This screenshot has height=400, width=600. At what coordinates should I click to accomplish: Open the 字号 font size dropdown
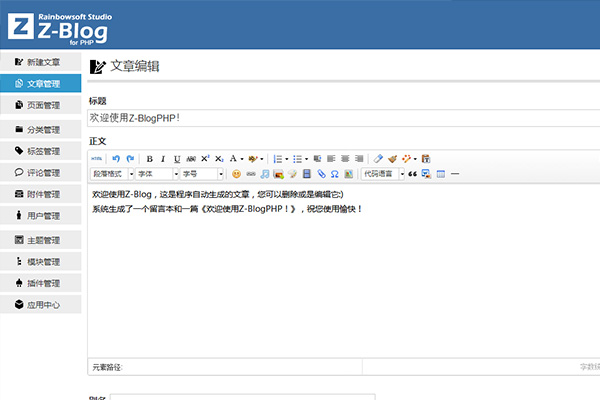pyautogui.click(x=202, y=173)
